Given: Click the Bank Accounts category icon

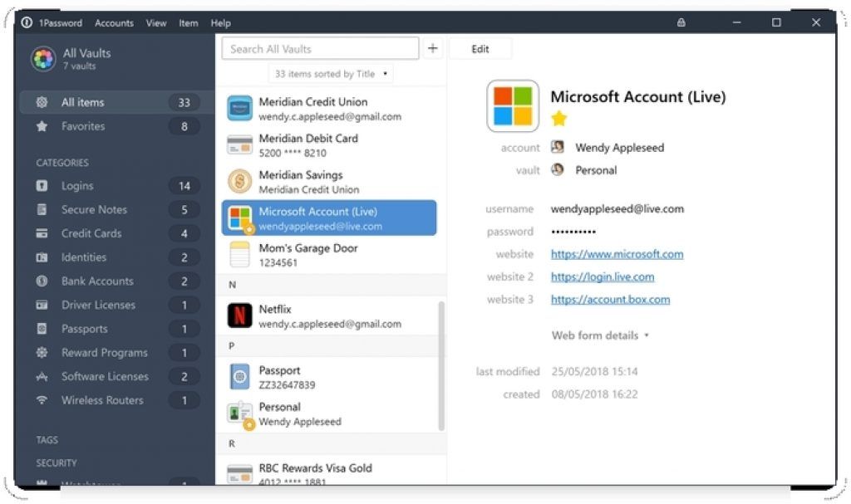Looking at the screenshot, I should pyautogui.click(x=42, y=281).
